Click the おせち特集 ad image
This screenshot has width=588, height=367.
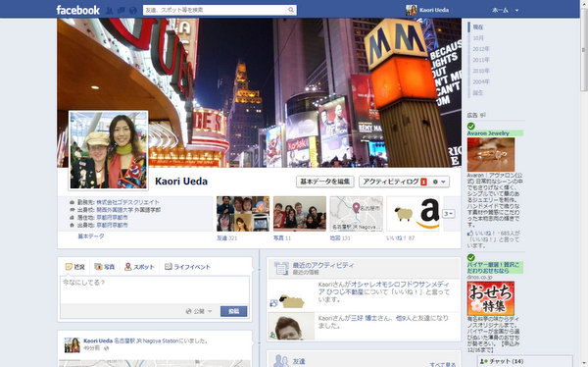(x=491, y=298)
